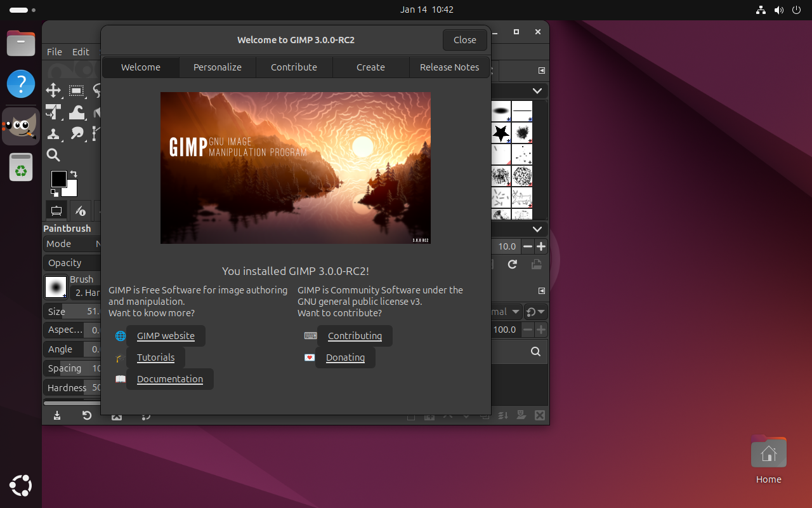This screenshot has width=812, height=508.
Task: Open the Home folder desktop icon
Action: tap(768, 460)
